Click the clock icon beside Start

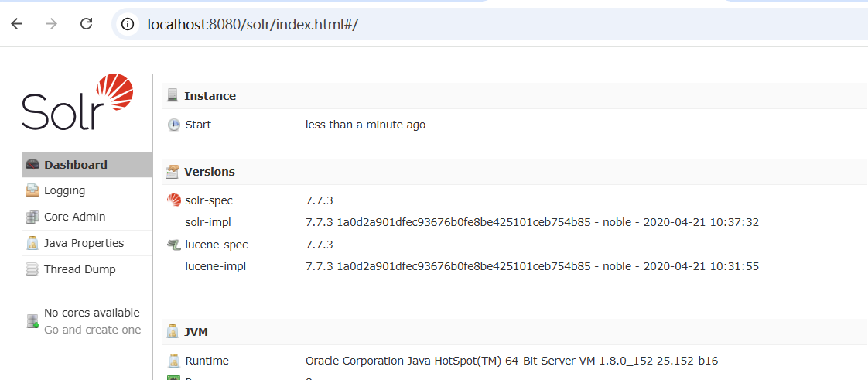pos(174,125)
